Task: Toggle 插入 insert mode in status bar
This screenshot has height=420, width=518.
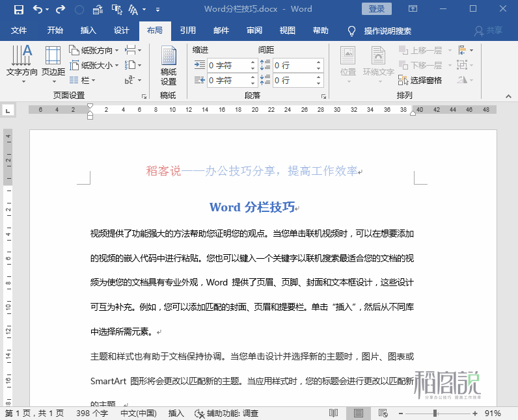Action: 176,413
